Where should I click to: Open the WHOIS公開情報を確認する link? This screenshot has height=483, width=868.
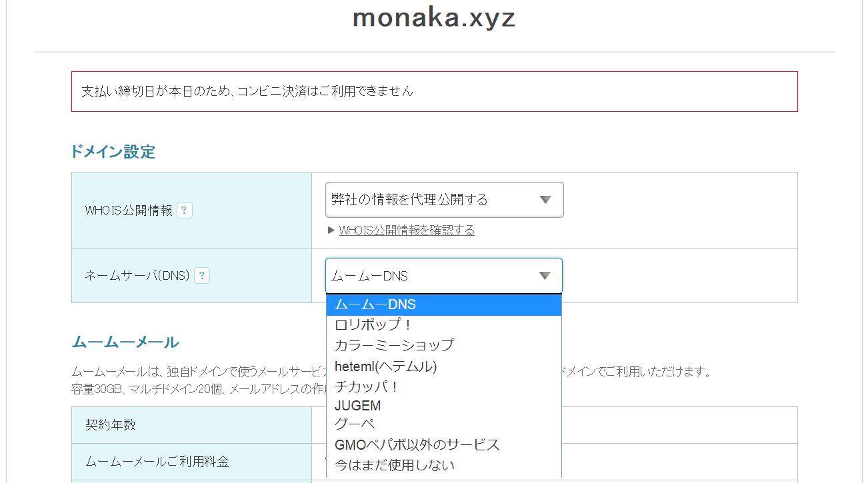pyautogui.click(x=407, y=231)
